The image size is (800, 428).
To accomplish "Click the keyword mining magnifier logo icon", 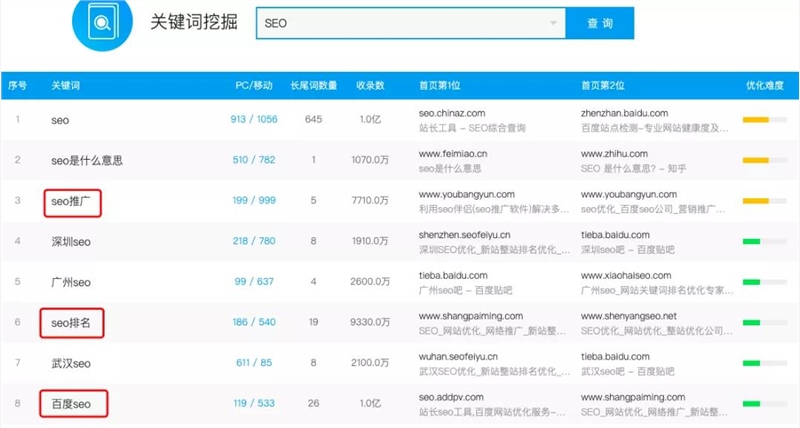I will coord(102,22).
